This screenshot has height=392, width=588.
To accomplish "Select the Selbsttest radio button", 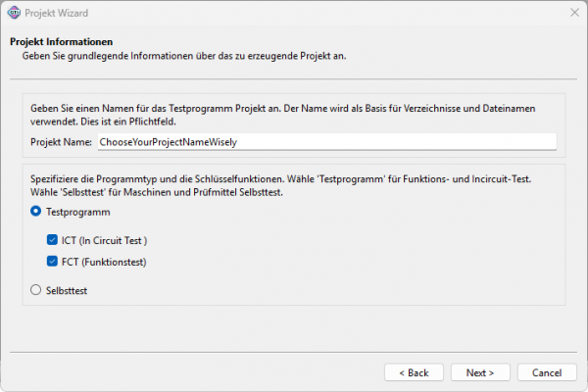I will [x=36, y=289].
